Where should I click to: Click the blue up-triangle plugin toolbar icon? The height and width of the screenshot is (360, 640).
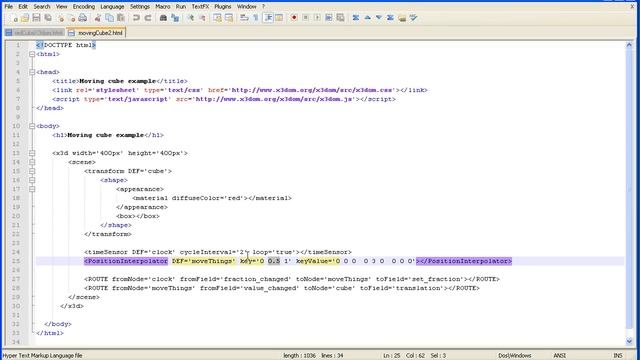[367, 18]
